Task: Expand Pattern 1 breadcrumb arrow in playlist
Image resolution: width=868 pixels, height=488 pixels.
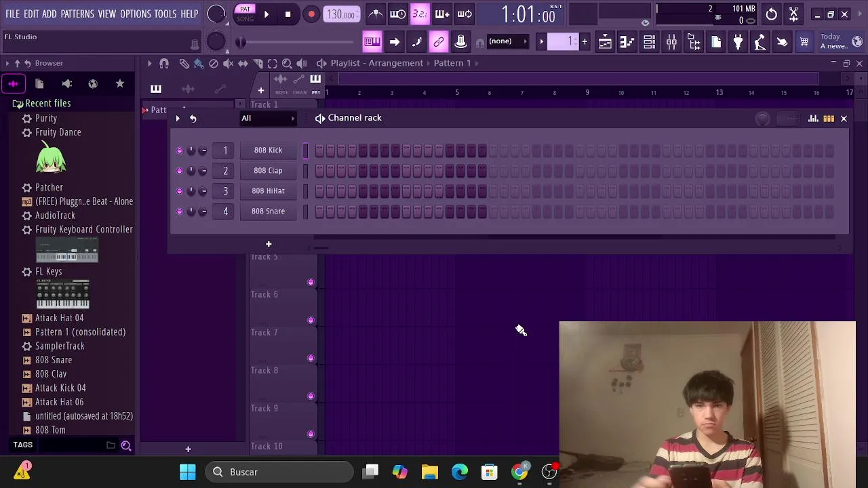Action: point(477,63)
